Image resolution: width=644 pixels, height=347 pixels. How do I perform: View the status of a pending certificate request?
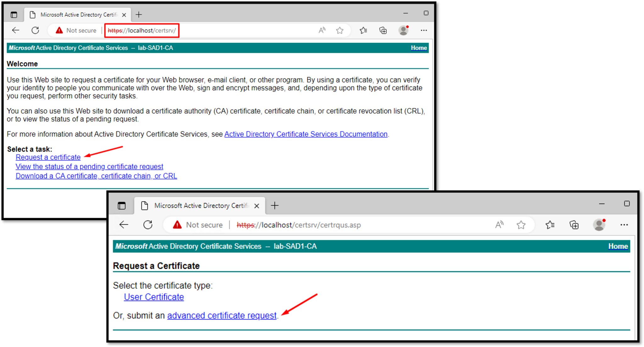click(89, 166)
